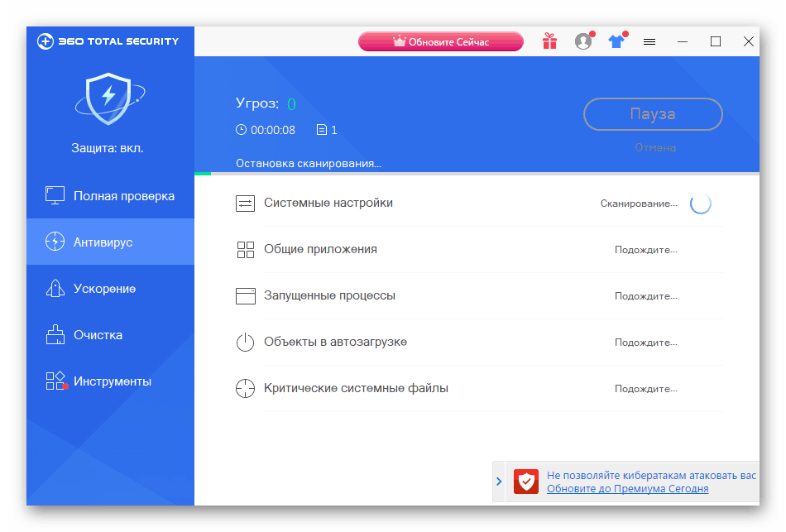Click the Критические системные файлы icon
Screen dimensions: 786x532
click(245, 388)
